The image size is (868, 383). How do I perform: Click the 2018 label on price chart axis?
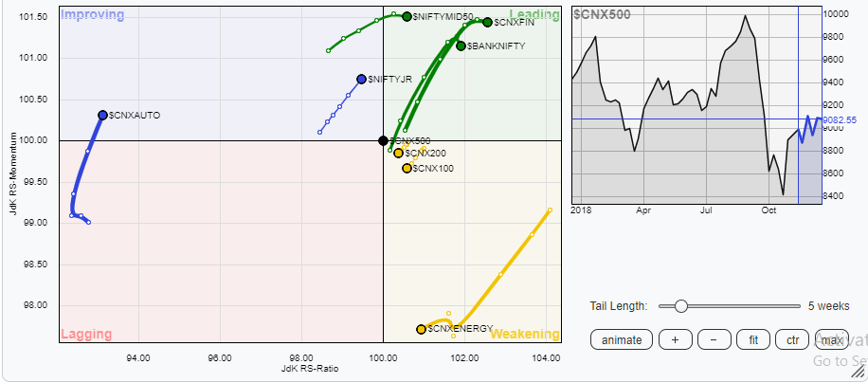coord(581,210)
